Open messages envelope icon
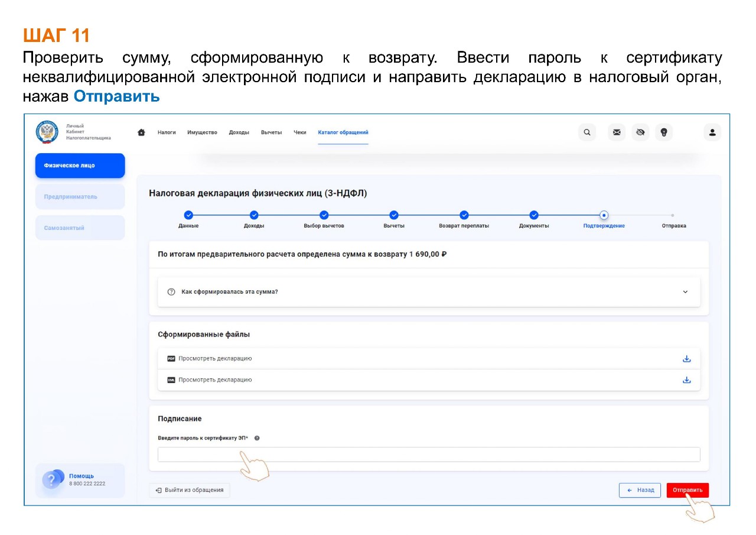Screen dimensions: 756x535 (x=617, y=132)
